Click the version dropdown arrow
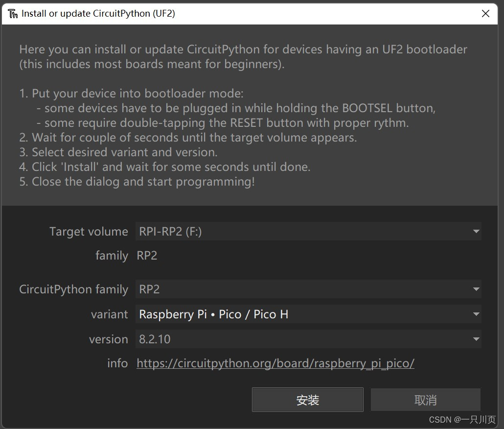This screenshot has width=504, height=429. tap(476, 339)
